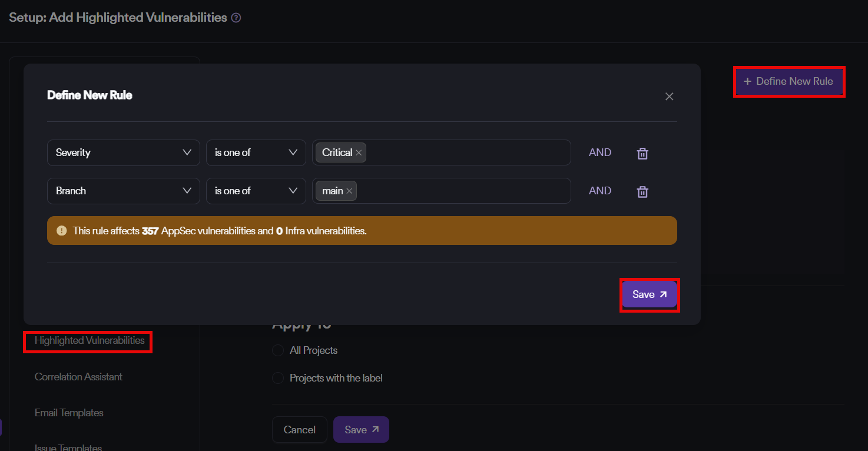Open Email Templates in the sidebar
The image size is (868, 451).
coord(69,413)
